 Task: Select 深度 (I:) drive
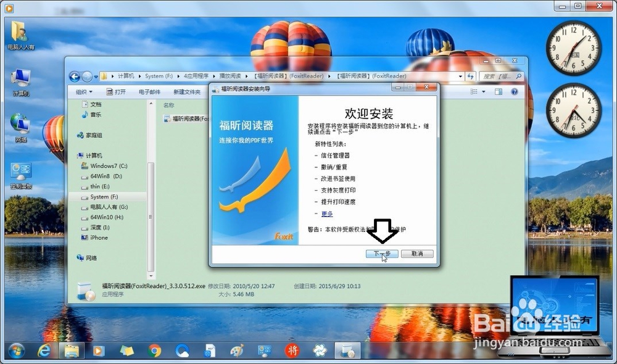point(95,227)
